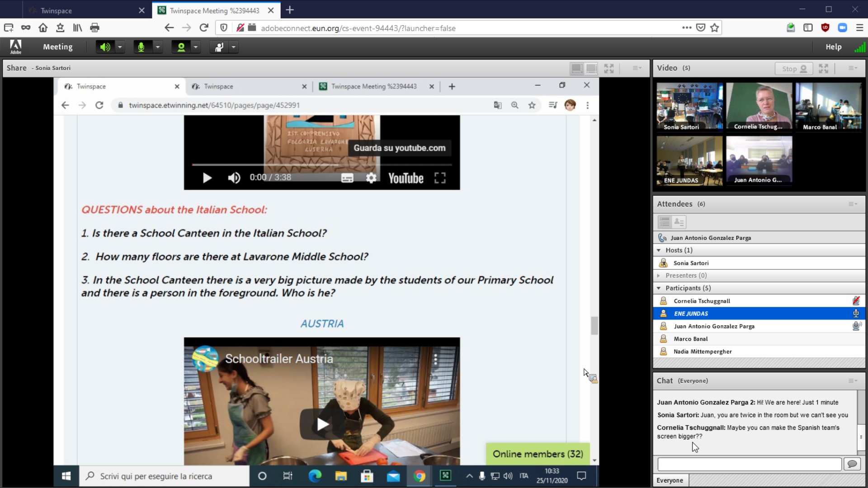The image size is (868, 488).
Task: Click the chat message input field
Action: click(x=749, y=464)
